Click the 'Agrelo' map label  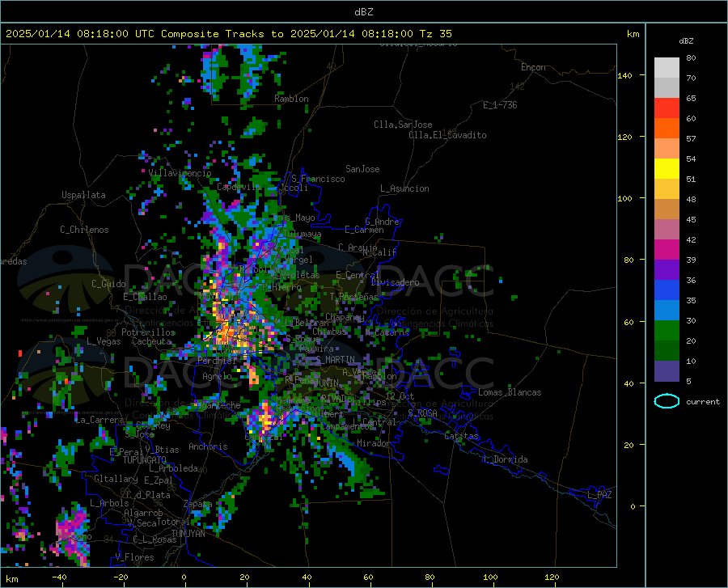pyautogui.click(x=217, y=376)
